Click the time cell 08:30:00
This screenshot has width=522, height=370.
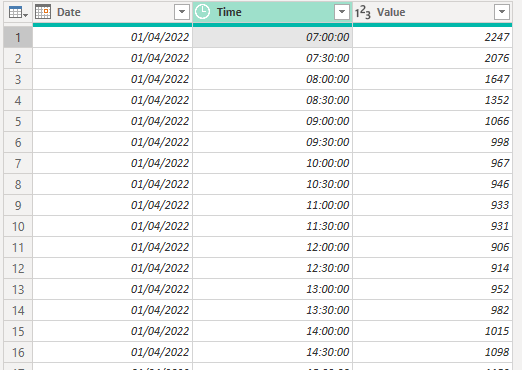272,100
